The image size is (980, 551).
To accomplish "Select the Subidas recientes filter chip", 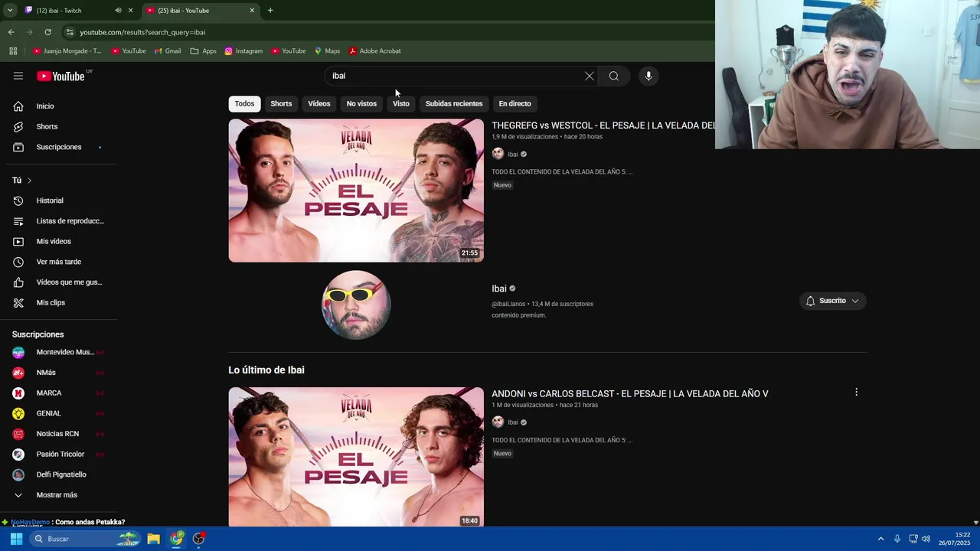I will (x=454, y=103).
